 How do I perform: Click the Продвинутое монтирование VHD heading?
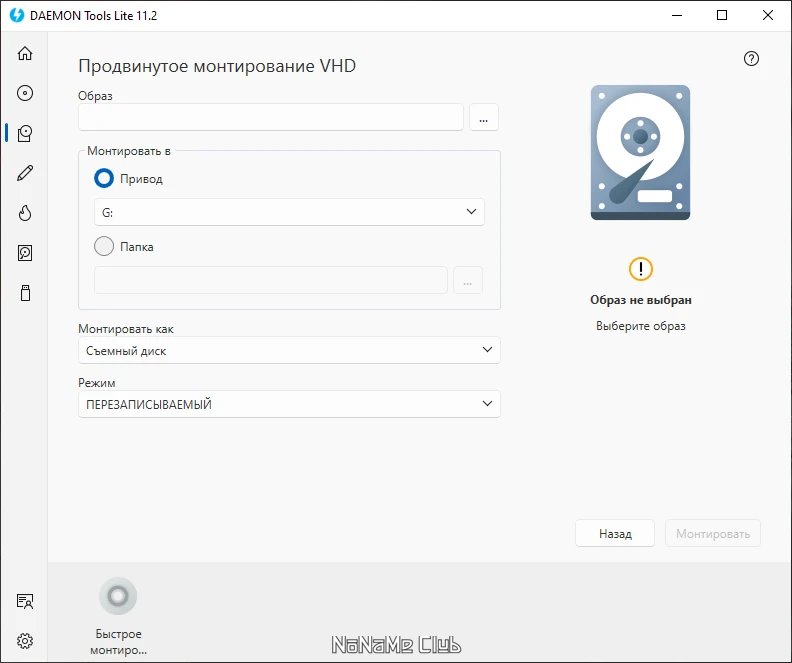(217, 66)
